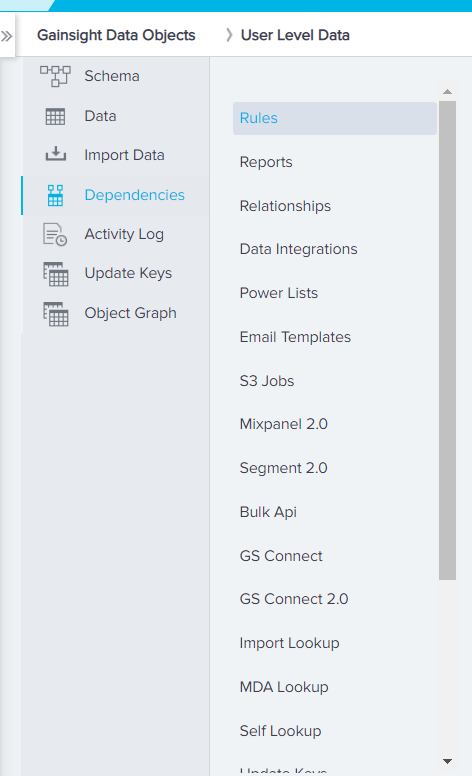Screen dimensions: 472x776
Task: Click the User Level Data breadcrumb
Action: (x=295, y=35)
